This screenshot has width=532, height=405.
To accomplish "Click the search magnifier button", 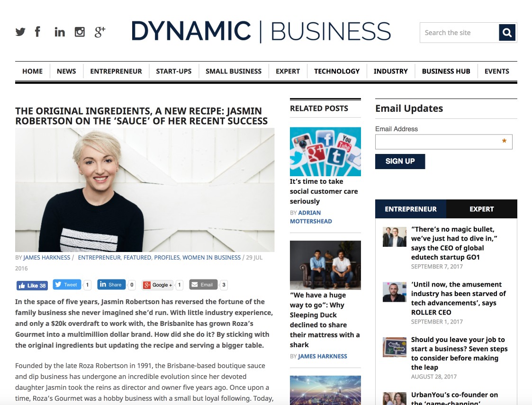I will pyautogui.click(x=507, y=33).
